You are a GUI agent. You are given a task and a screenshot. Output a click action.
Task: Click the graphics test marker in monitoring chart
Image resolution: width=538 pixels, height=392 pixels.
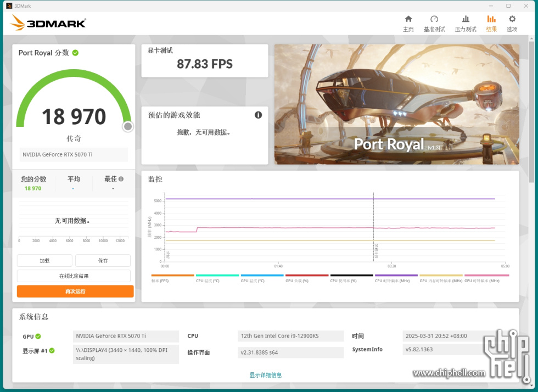point(376,251)
